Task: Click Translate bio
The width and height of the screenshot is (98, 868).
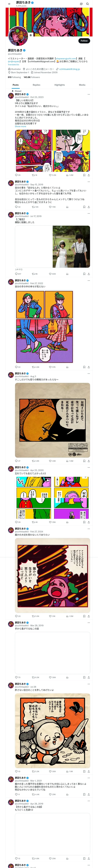Action: click(x=14, y=64)
